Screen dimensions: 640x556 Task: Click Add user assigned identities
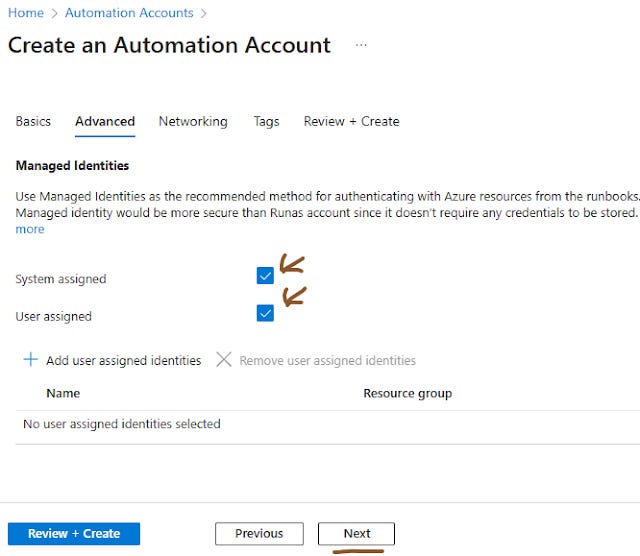tap(124, 360)
